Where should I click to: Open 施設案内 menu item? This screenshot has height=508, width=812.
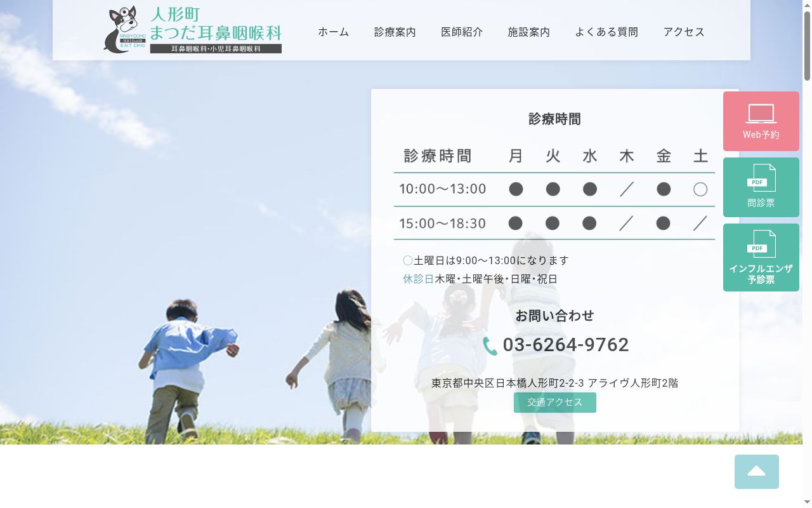[529, 32]
